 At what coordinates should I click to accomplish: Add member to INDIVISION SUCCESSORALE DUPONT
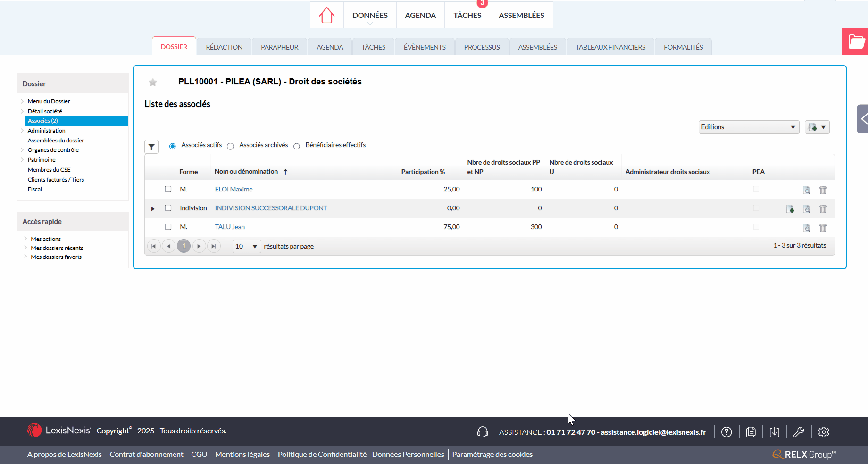pyautogui.click(x=790, y=209)
